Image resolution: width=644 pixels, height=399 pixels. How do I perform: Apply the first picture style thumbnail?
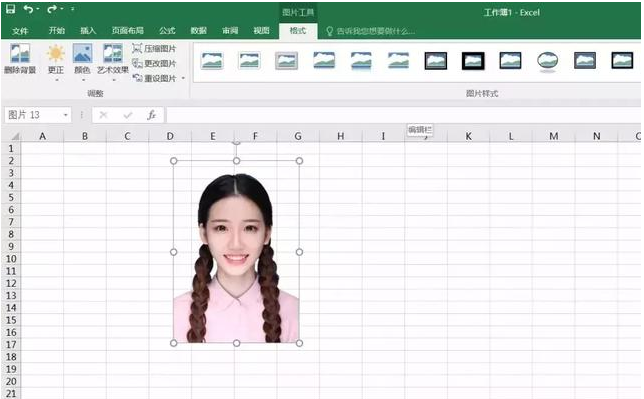pyautogui.click(x=212, y=61)
